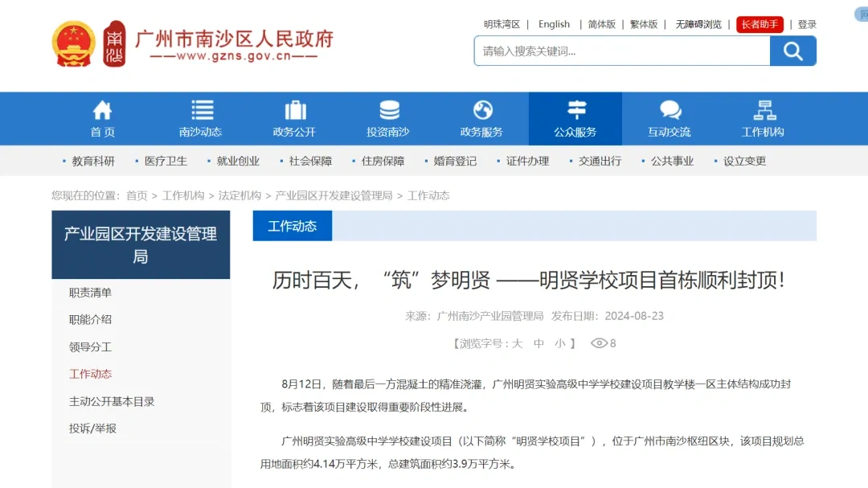
Task: Open 政务公开 briefcase icon
Action: 295,111
